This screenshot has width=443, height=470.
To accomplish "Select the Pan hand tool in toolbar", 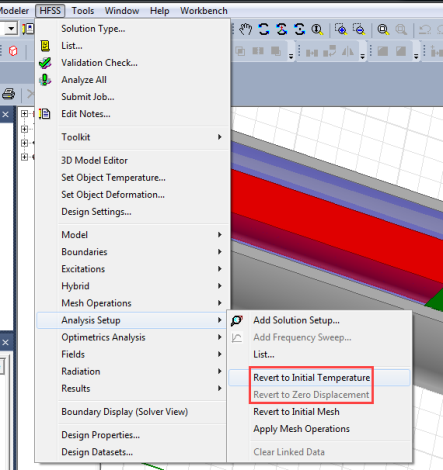I will pos(245,29).
